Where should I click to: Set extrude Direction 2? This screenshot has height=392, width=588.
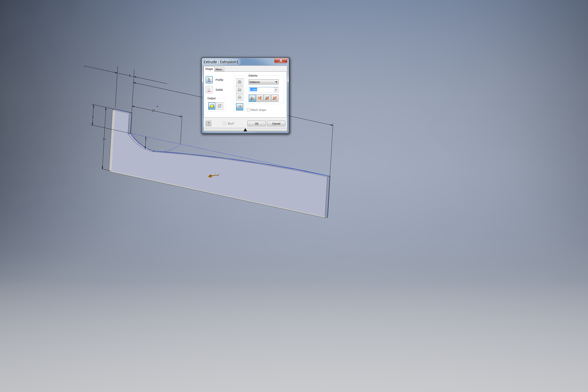coord(260,98)
